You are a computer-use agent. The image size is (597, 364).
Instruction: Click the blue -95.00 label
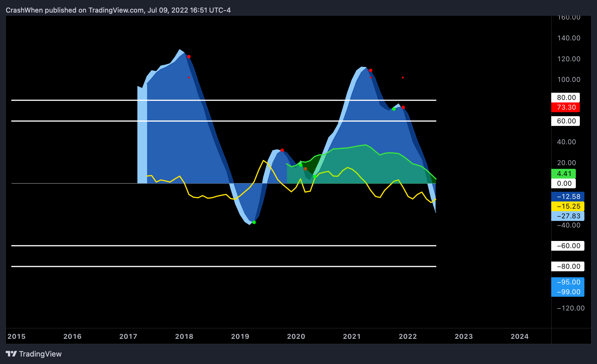[568, 282]
